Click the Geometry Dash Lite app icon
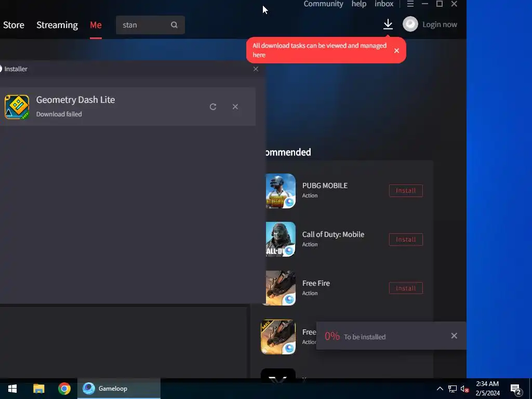This screenshot has width=532, height=399. coord(17,107)
